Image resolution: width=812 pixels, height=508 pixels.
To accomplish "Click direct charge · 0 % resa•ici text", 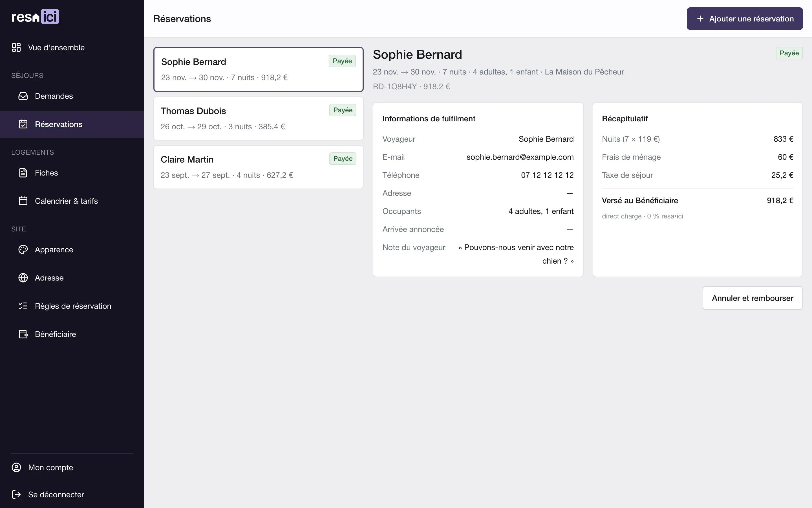I will (x=642, y=216).
